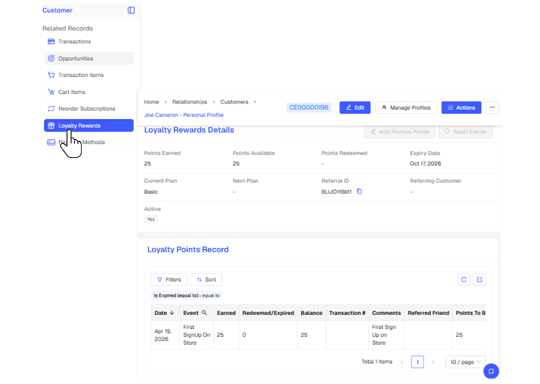This screenshot has height=384, width=540.
Task: Click the Loyalty Rewards gift icon
Action: point(51,126)
